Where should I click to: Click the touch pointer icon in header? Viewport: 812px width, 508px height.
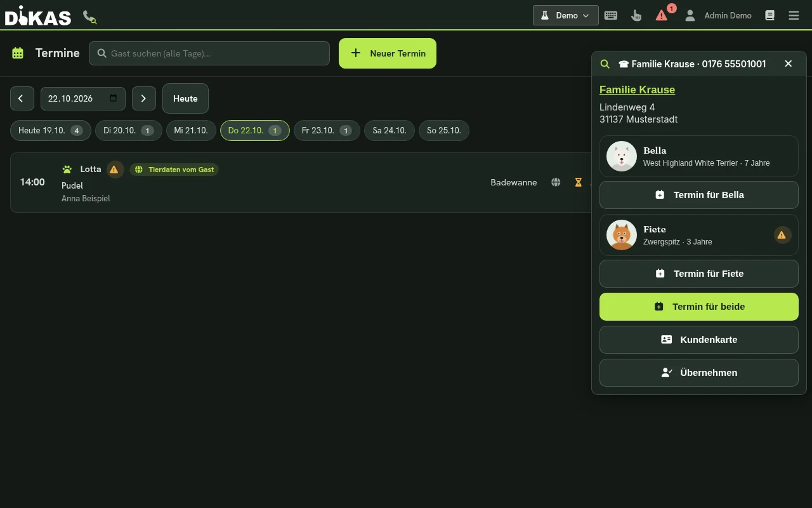(636, 15)
